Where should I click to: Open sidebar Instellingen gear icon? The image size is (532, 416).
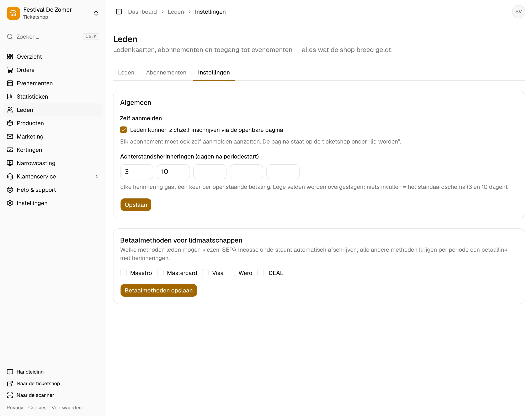(x=10, y=203)
